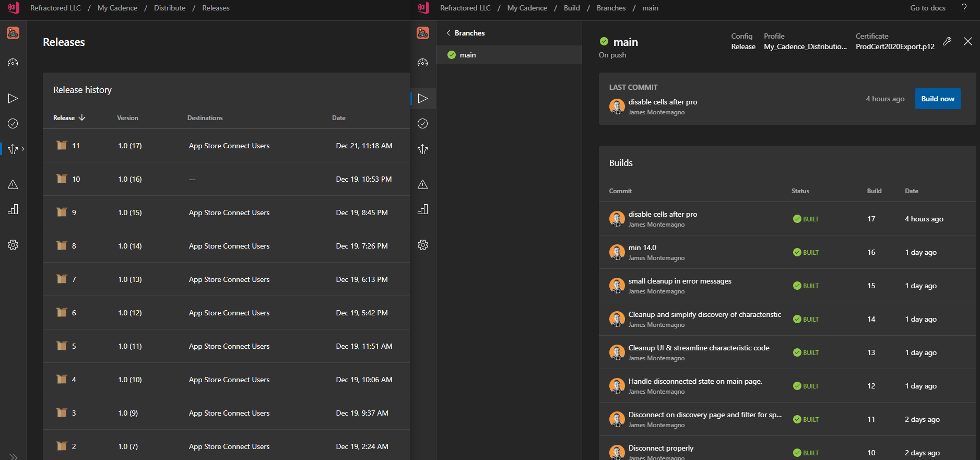Open release 4 version 1.0 (10)
This screenshot has height=460, width=980.
226,380
